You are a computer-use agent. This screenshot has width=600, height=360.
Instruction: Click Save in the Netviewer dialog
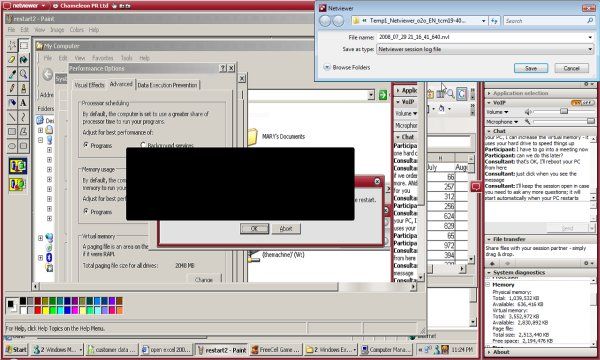(531, 68)
